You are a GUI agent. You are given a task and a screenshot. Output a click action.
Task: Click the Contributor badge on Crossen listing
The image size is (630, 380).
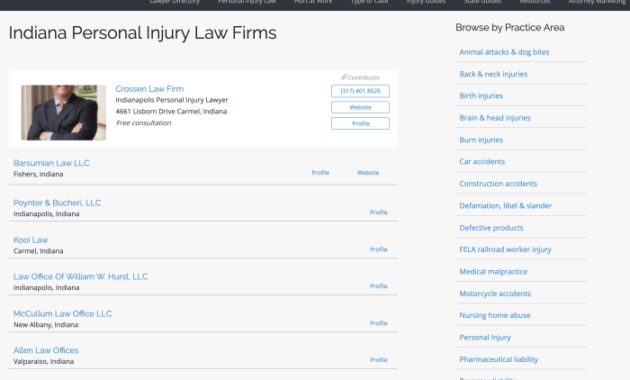click(x=360, y=77)
